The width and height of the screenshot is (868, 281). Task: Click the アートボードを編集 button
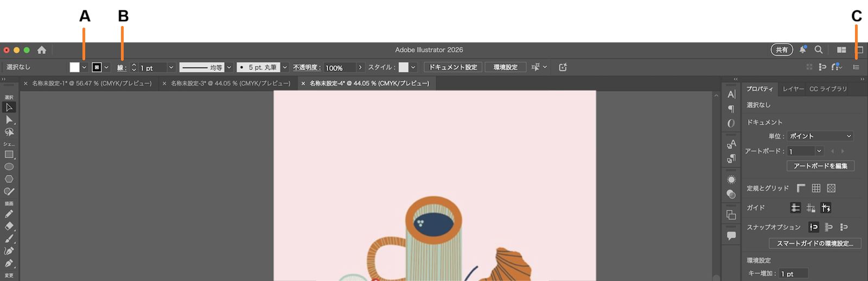click(820, 166)
